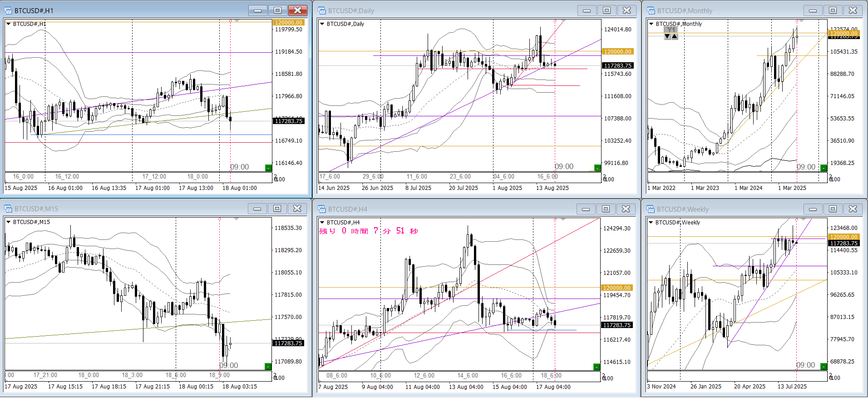Screen dimensions: 868x398
Task: Click the BTCUSD#,Monthly window title icon
Action: pyautogui.click(x=651, y=10)
